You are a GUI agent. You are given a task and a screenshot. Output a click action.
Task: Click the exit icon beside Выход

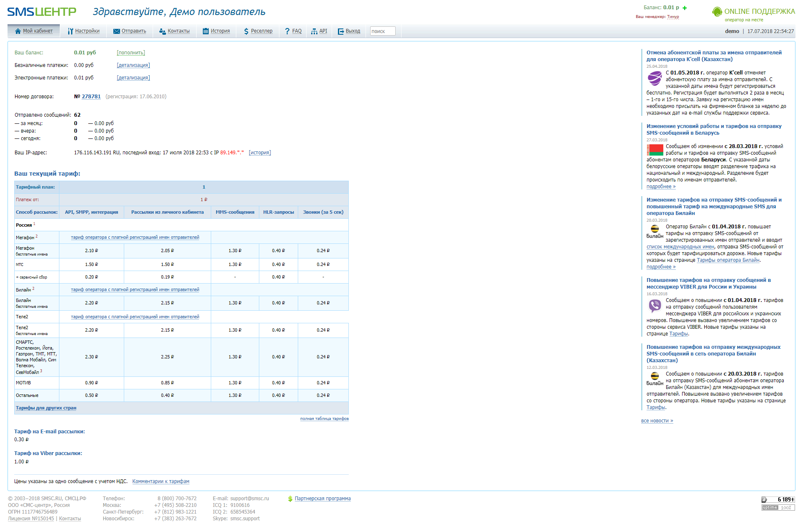(341, 31)
